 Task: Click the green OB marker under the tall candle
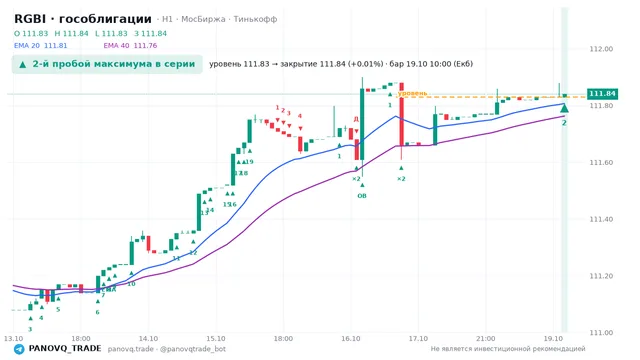pyautogui.click(x=362, y=196)
